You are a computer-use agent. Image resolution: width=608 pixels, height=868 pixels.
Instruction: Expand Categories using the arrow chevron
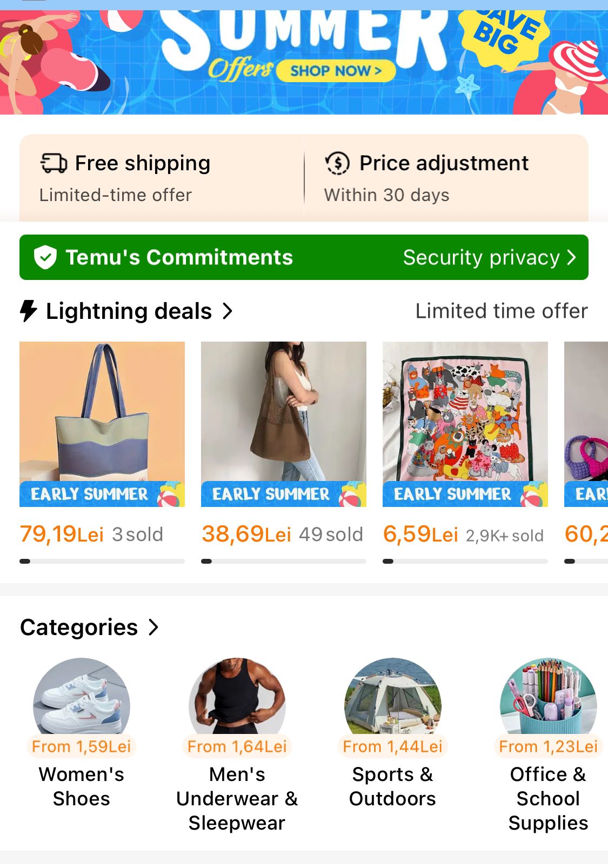[x=154, y=627]
